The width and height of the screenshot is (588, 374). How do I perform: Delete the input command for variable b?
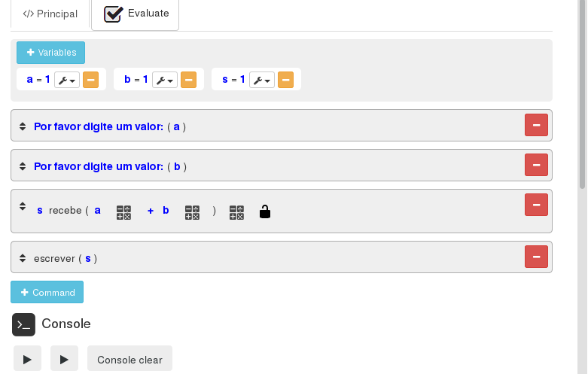(536, 166)
